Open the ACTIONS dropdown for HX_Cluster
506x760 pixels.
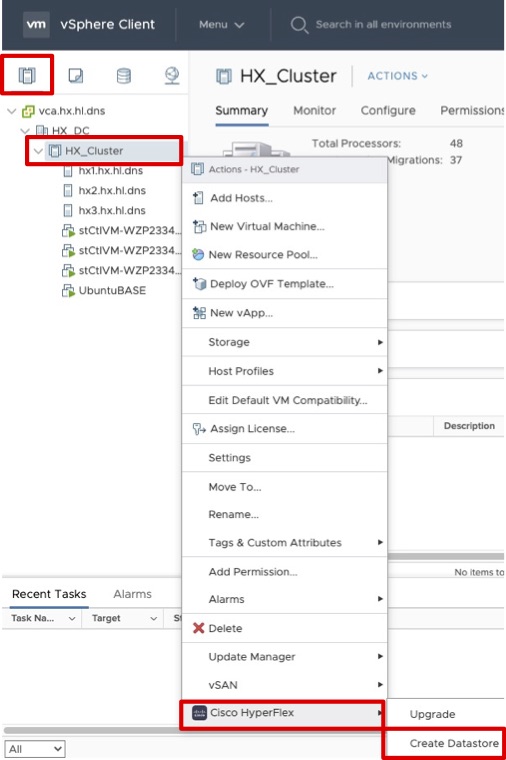coord(397,76)
